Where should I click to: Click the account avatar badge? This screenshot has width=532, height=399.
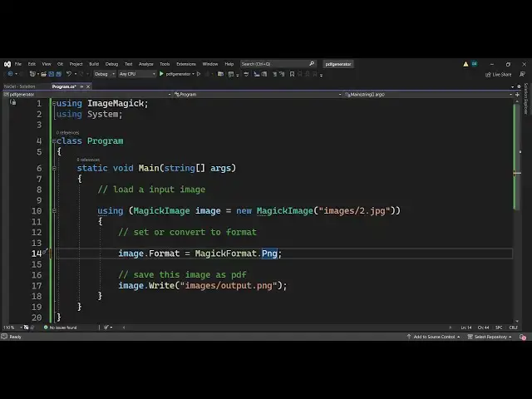pos(475,63)
